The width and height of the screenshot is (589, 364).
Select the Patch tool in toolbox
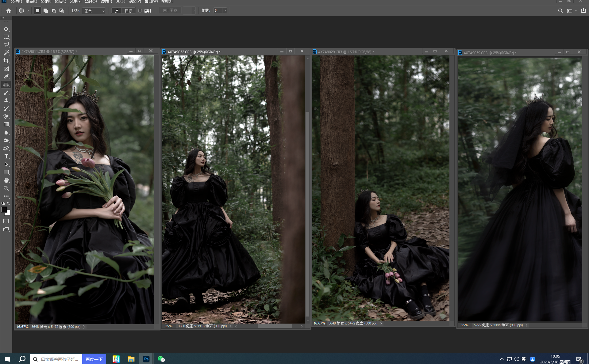click(x=6, y=85)
